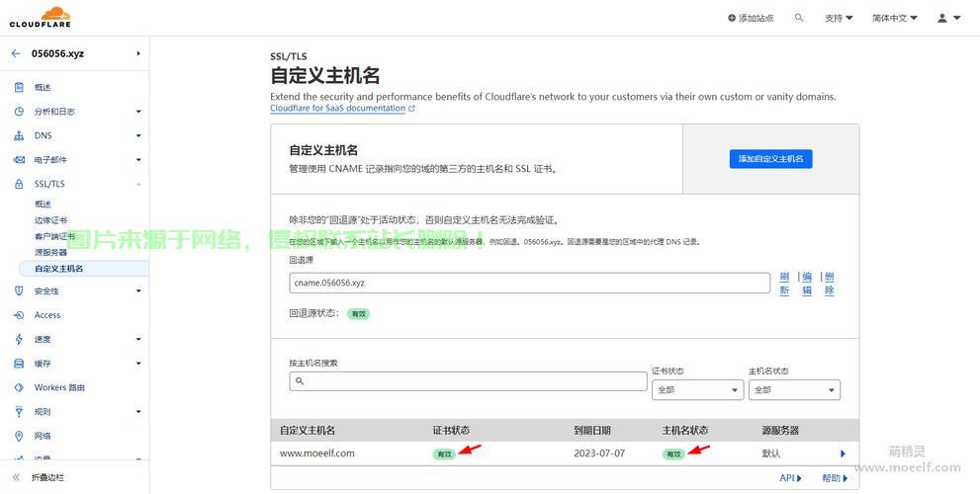Open SSL/TLS 概述 sub-item
This screenshot has height=494, width=980.
43,205
